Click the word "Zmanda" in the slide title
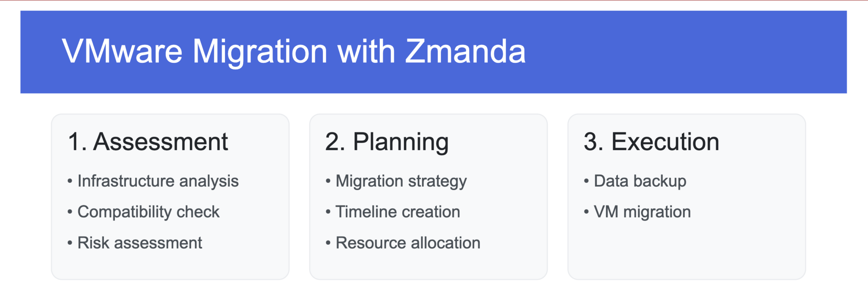868x299 pixels. click(x=465, y=52)
